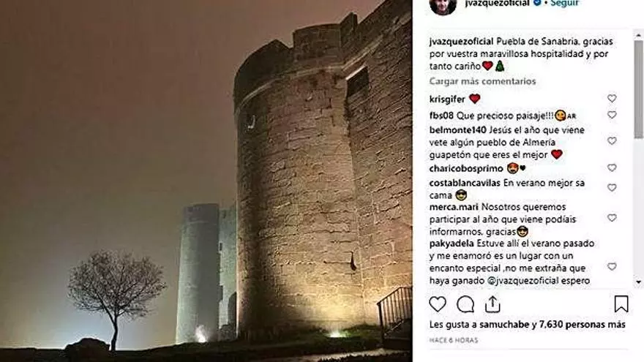Like the post with the heart icon
644x362 pixels.
tap(438, 304)
